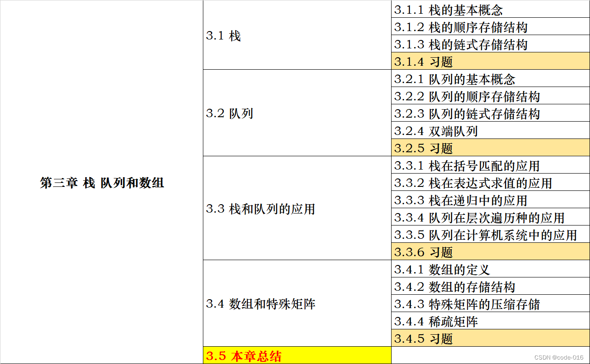Select '3.1.1 栈的基本概念' row
590x364 pixels.
(x=491, y=9)
